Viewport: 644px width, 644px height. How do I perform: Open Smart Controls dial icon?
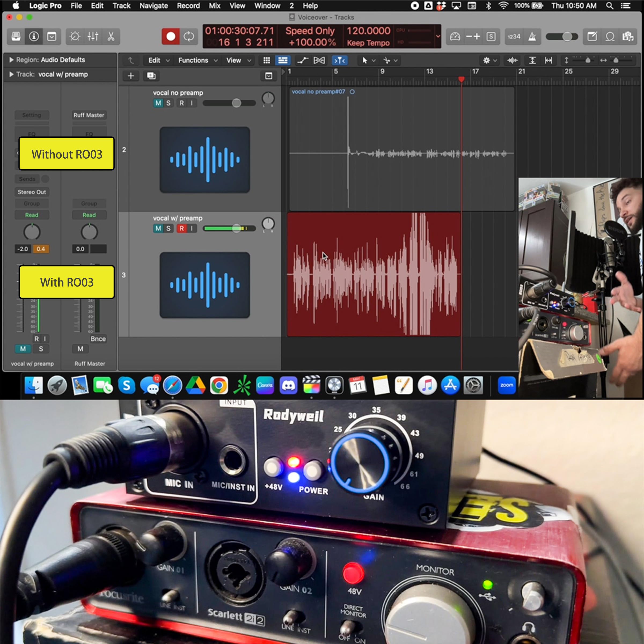click(75, 36)
